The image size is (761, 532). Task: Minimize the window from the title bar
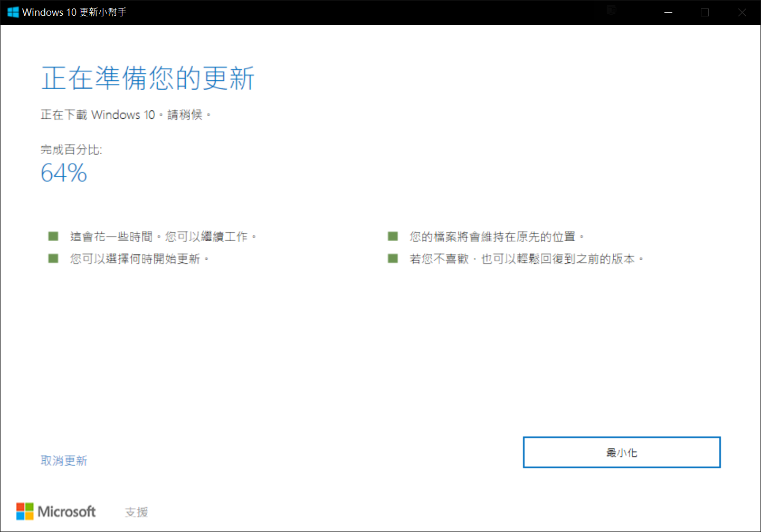point(668,12)
